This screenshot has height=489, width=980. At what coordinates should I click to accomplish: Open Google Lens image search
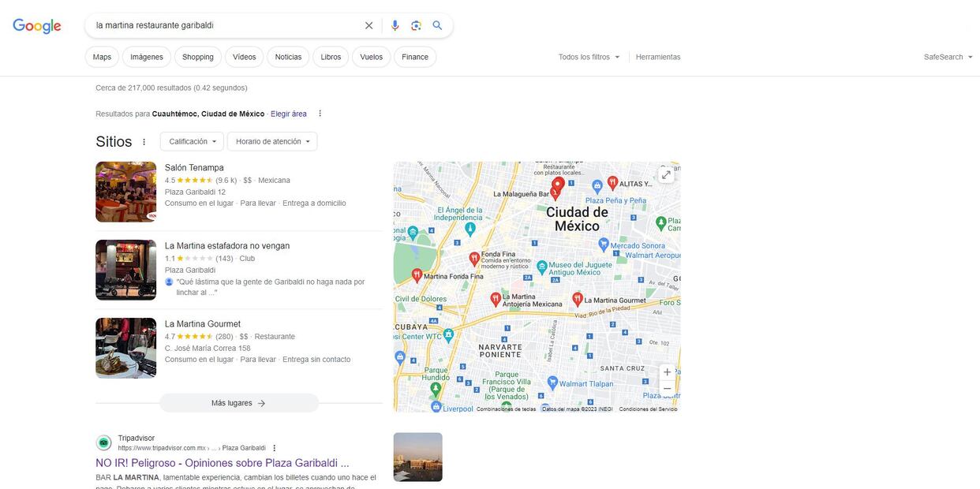416,25
